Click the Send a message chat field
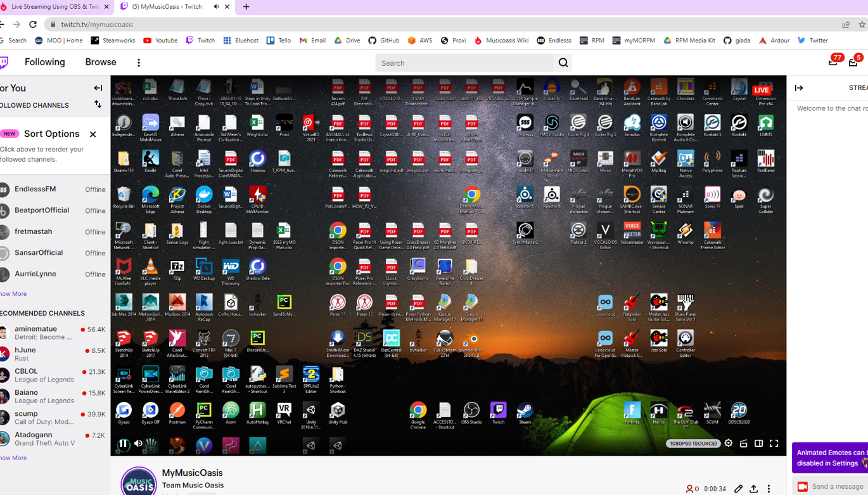 [x=830, y=486]
